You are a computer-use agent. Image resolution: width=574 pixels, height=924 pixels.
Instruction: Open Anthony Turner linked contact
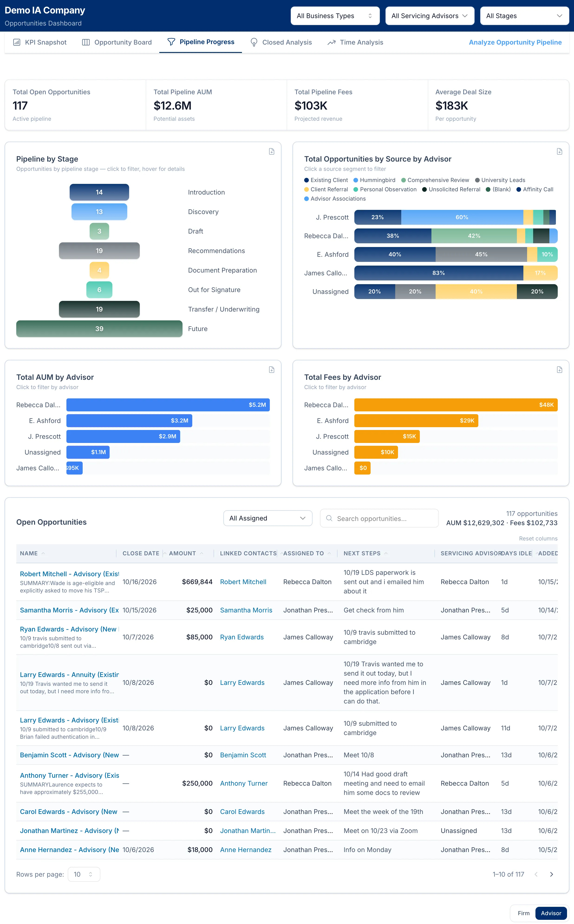tap(244, 783)
